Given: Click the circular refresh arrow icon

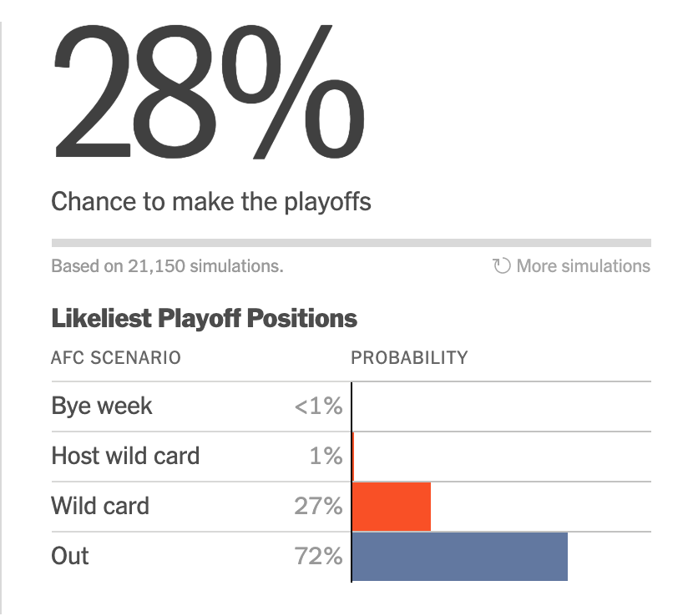Looking at the screenshot, I should 502,266.
